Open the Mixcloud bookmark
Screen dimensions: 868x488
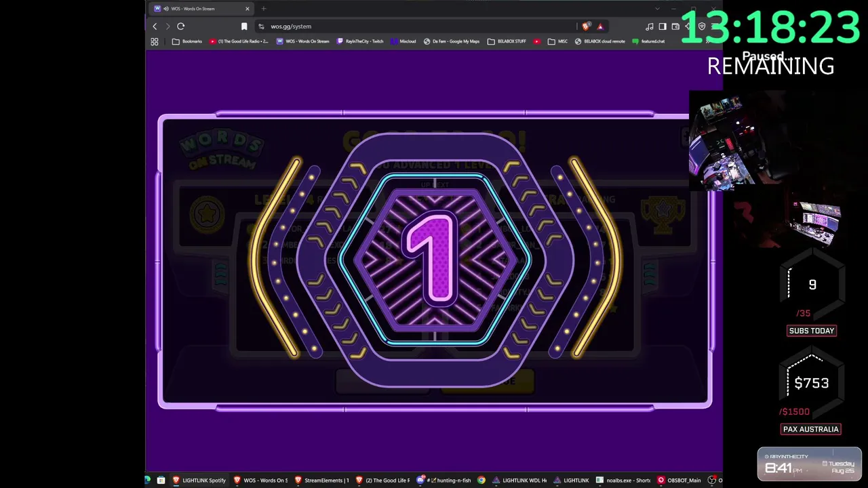[403, 41]
